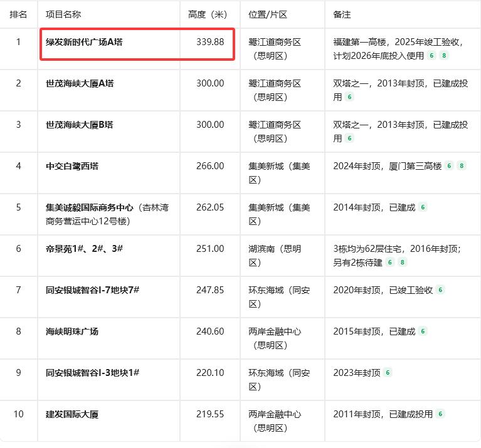Viewport: 481px width, 448px height.
Task: Click project name 世茂海峡大厦A塔
Action: point(80,83)
